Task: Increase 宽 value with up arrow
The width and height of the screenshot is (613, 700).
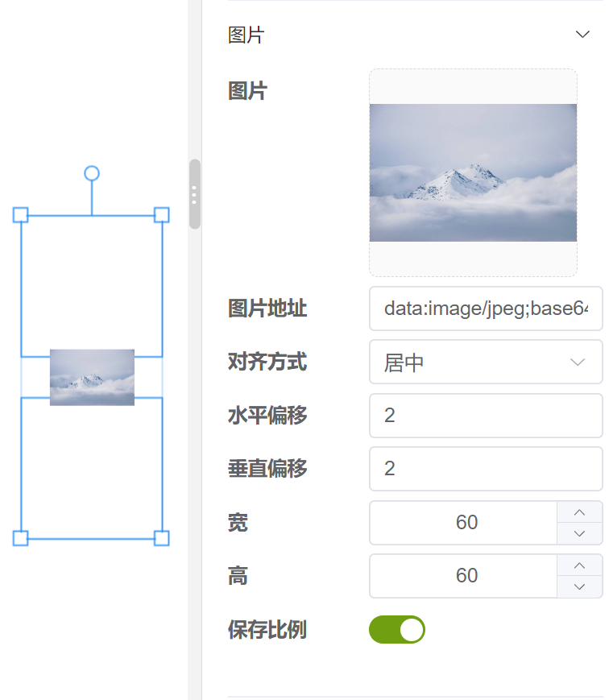Action: pos(579,512)
